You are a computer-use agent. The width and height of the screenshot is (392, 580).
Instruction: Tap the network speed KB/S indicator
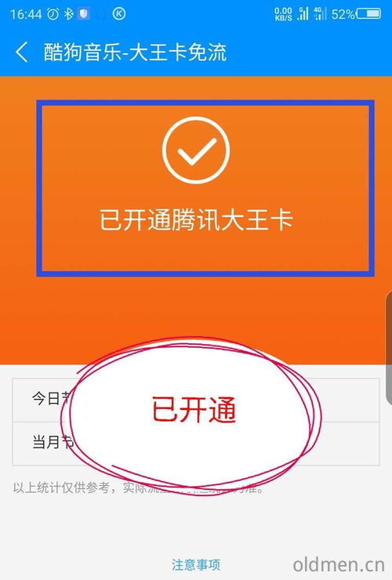pyautogui.click(x=283, y=14)
